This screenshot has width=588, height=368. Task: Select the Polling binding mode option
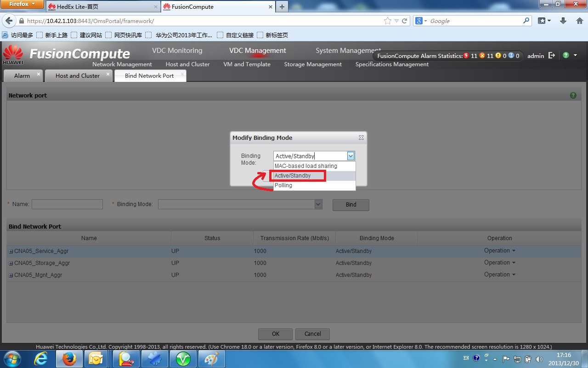(314, 185)
